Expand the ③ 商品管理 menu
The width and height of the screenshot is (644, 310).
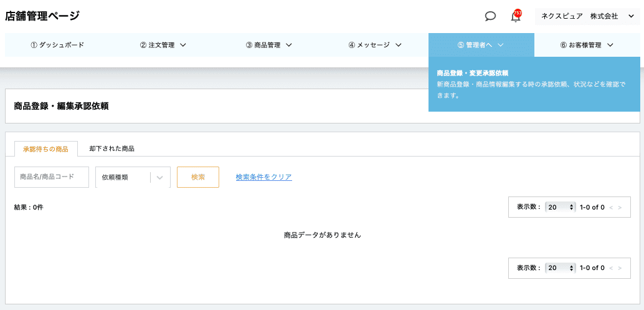coord(269,45)
